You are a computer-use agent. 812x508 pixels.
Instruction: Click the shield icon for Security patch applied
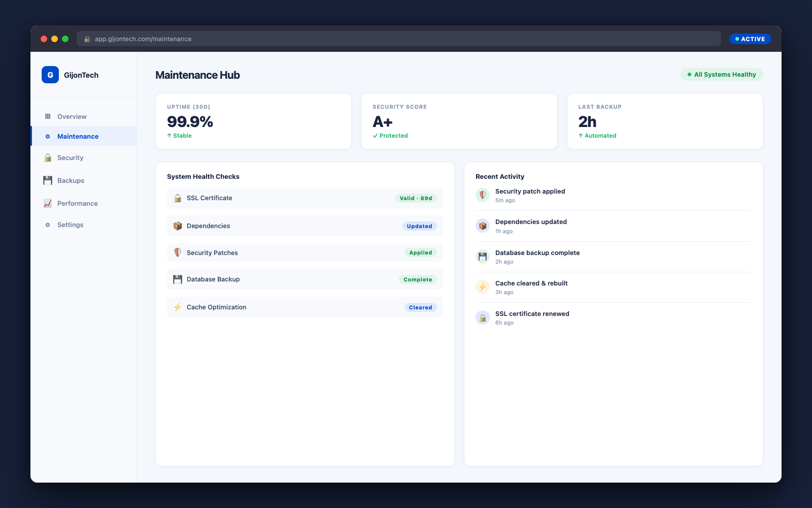tap(483, 195)
